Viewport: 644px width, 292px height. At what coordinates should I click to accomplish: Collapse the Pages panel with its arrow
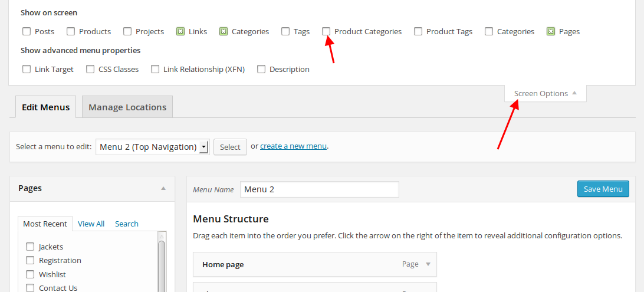point(163,189)
